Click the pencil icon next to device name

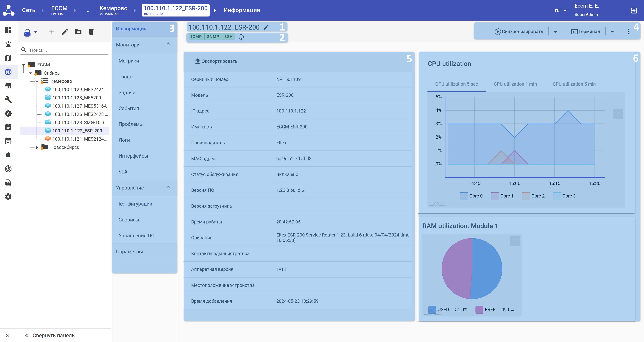266,27
